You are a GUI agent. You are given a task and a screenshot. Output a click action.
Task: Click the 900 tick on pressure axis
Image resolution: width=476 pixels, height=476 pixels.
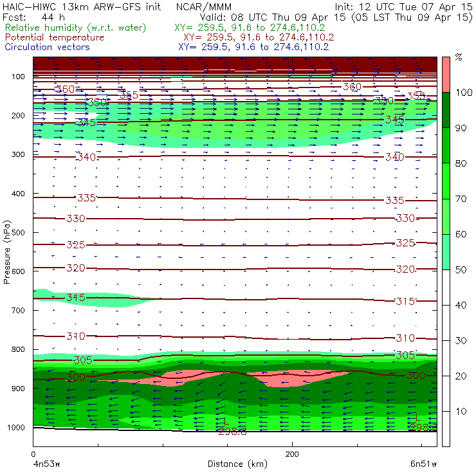point(18,389)
